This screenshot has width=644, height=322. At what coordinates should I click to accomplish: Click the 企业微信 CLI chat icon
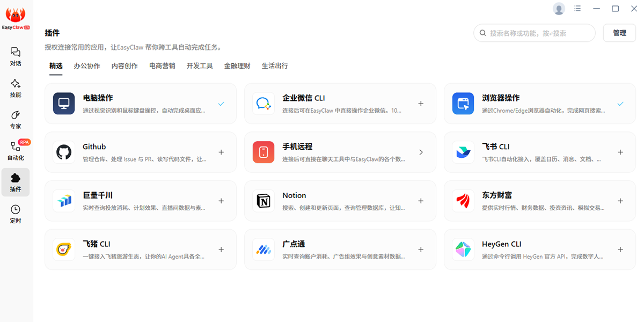coord(264,104)
